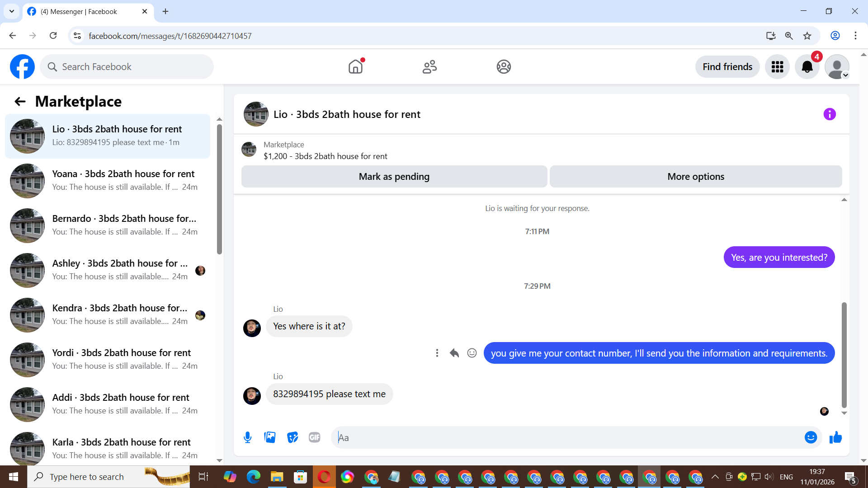Viewport: 868px width, 488px height.
Task: Send a thumbs-up like
Action: click(835, 437)
